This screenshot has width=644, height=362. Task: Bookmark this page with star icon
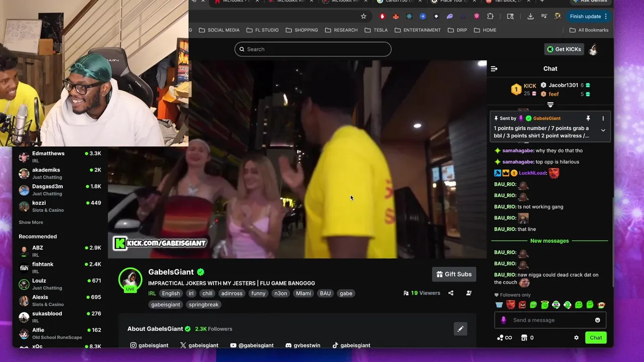(x=363, y=16)
